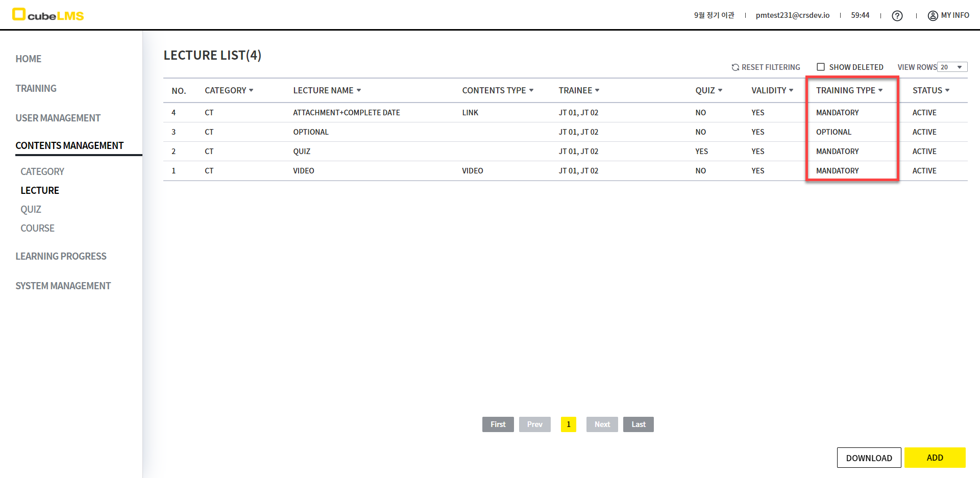Click the Download button
This screenshot has width=980, height=478.
click(x=869, y=458)
